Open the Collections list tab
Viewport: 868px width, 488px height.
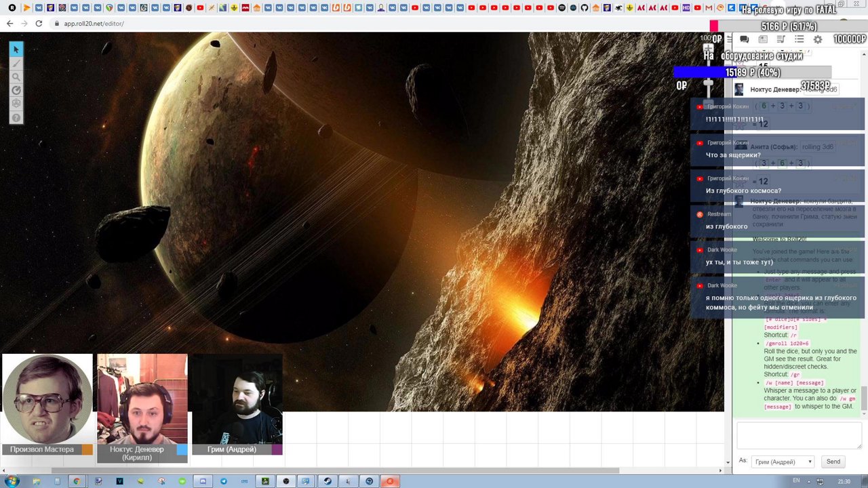(799, 39)
